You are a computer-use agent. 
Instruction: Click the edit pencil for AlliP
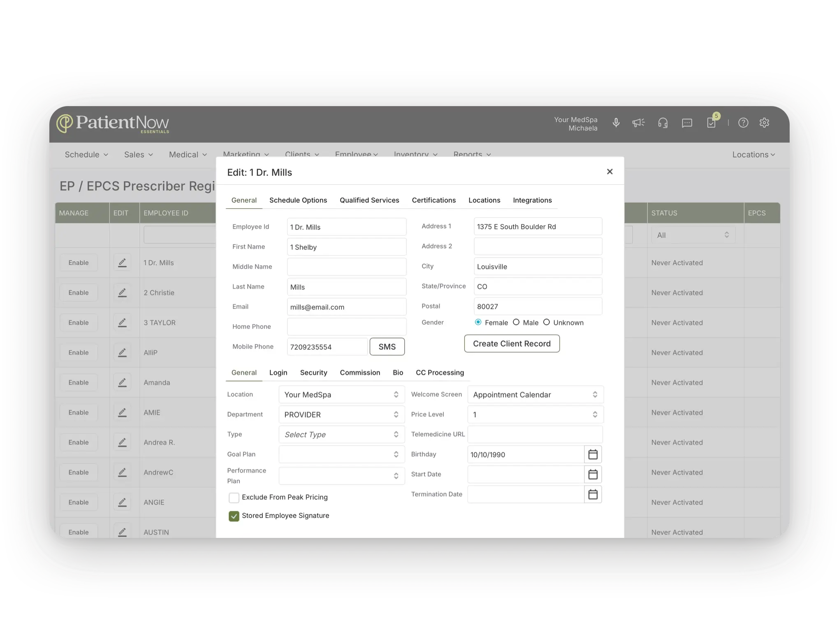click(x=122, y=352)
